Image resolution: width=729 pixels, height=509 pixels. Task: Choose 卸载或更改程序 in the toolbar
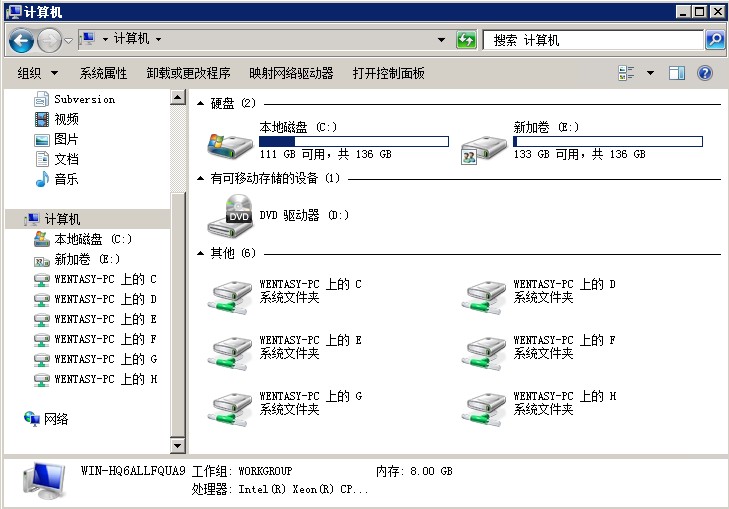[188, 73]
